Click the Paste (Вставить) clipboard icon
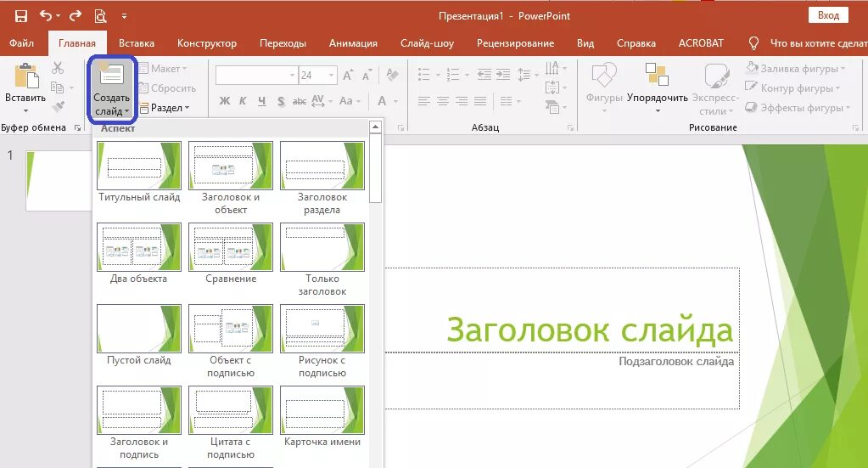This screenshot has width=868, height=468. 25,76
